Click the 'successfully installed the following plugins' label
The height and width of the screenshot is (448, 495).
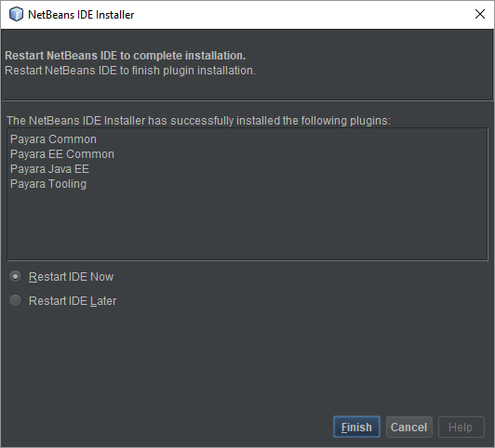click(x=198, y=121)
